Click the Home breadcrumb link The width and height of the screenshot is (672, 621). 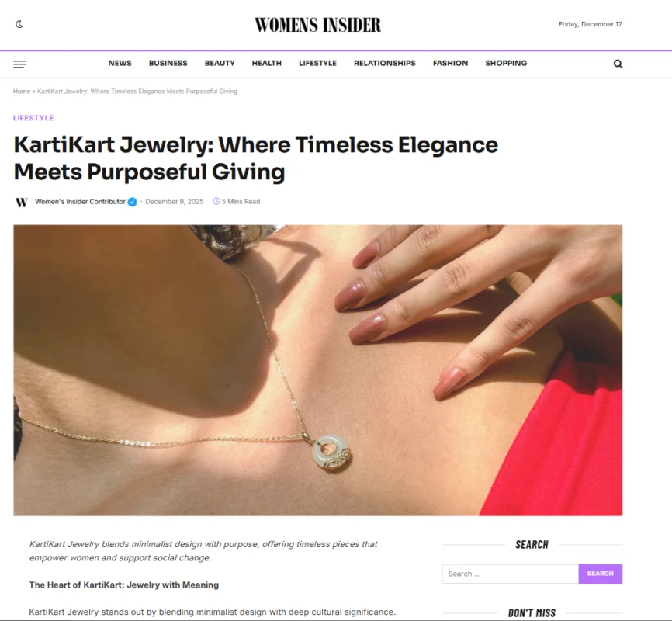tap(22, 92)
